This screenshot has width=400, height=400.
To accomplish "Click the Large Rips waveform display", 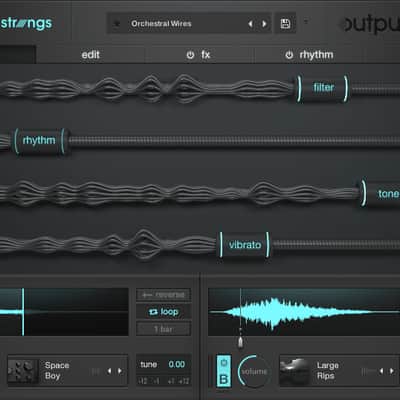I will 304,312.
